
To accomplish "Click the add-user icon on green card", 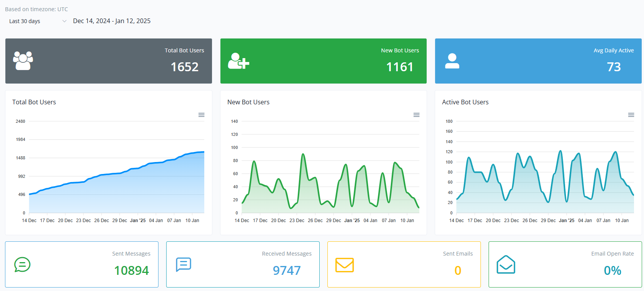I will [239, 61].
